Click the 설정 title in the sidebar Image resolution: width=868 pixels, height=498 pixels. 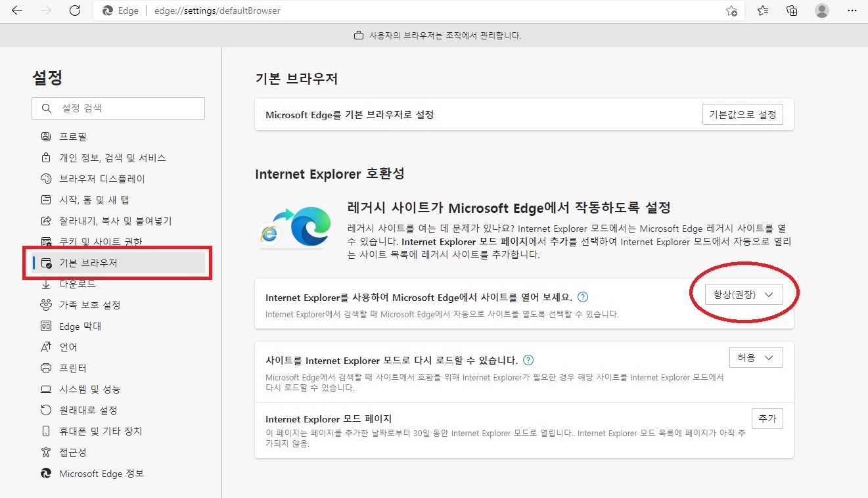(x=47, y=78)
